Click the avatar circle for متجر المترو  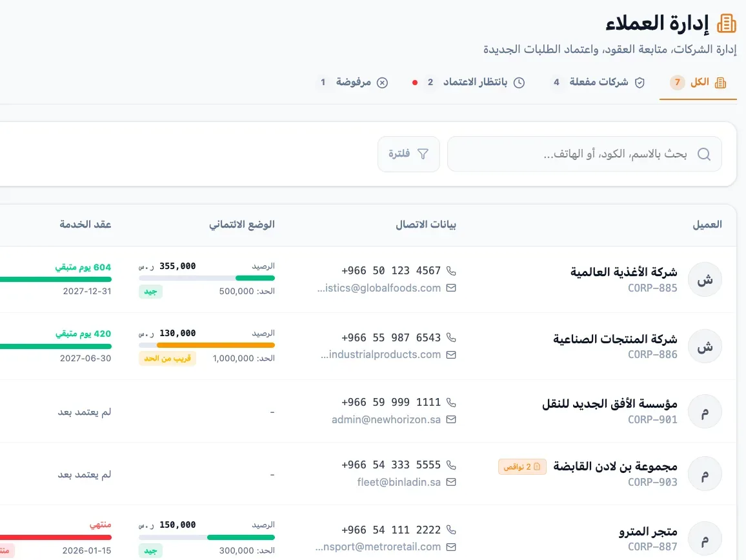705,539
